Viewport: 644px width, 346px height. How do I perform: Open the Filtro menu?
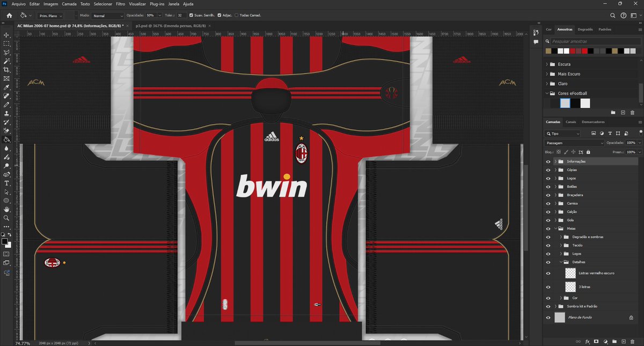(x=121, y=4)
